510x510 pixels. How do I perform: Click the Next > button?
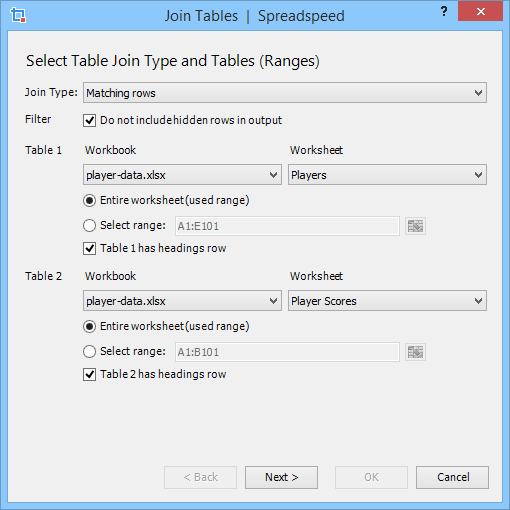point(281,477)
